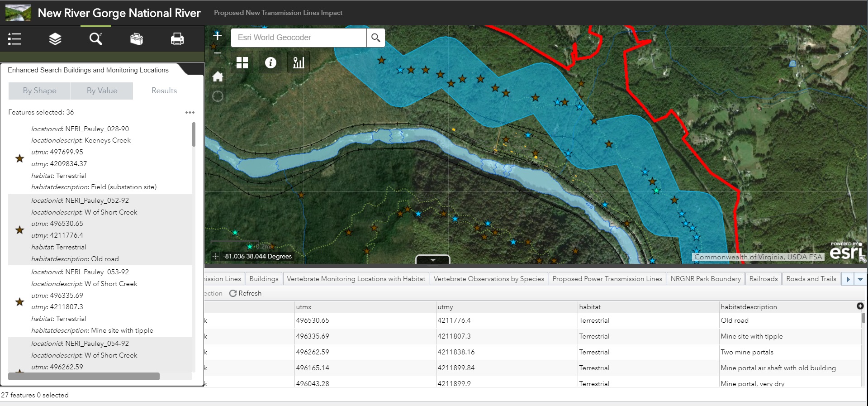Open the basemap gallery grid icon
Viewport: 868px width, 406px height.
coord(242,62)
